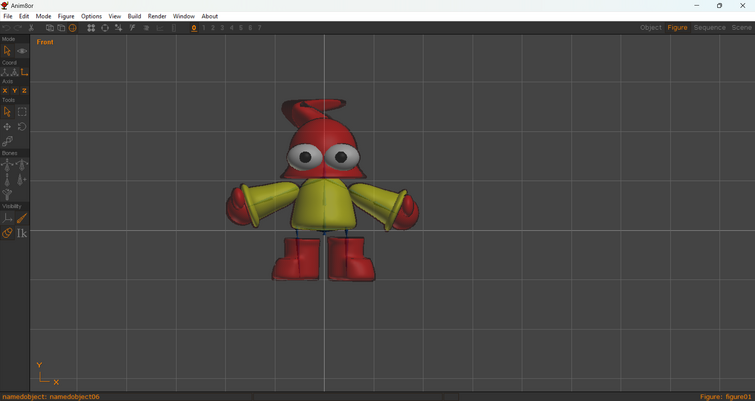Open the Options menu
This screenshot has height=401, width=755.
pyautogui.click(x=91, y=16)
